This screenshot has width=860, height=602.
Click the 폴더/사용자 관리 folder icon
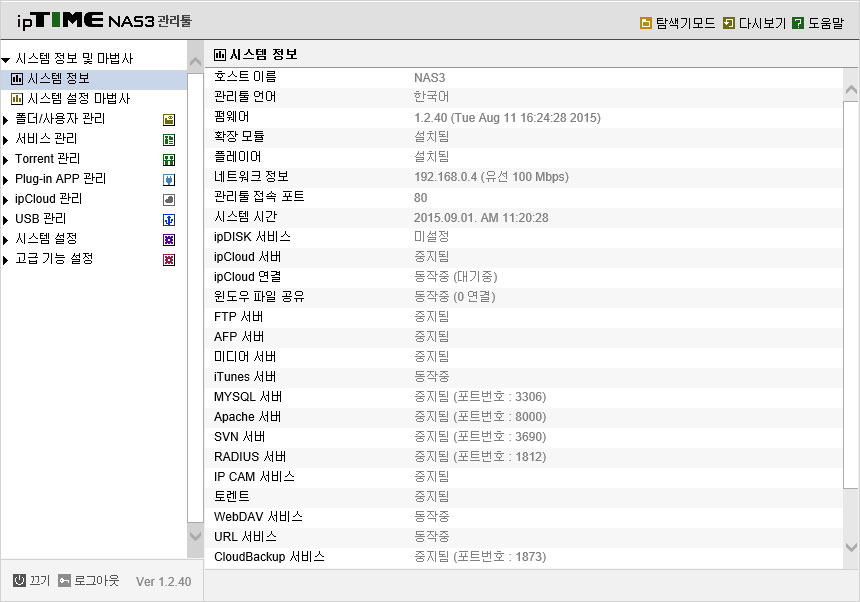pos(169,120)
